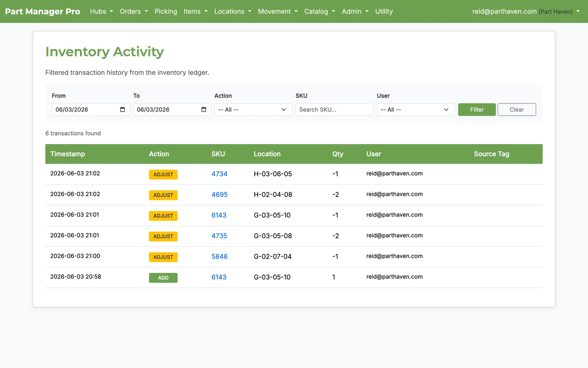Screen dimensions: 588x368
Task: Click quantity -2 in the SKU 4695 row
Action: (x=336, y=195)
